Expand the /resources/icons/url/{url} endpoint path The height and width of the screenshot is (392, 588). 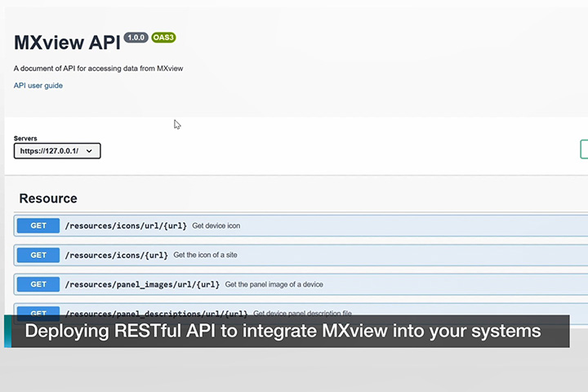pos(126,225)
